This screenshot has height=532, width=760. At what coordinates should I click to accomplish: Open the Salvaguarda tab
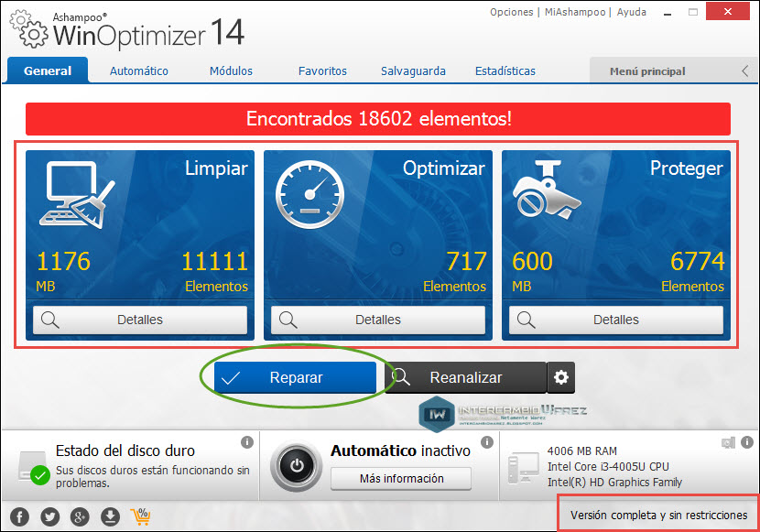click(x=413, y=71)
